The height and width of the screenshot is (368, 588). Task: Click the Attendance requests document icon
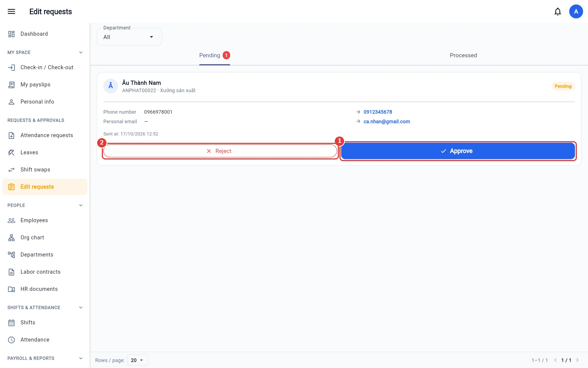coord(11,135)
